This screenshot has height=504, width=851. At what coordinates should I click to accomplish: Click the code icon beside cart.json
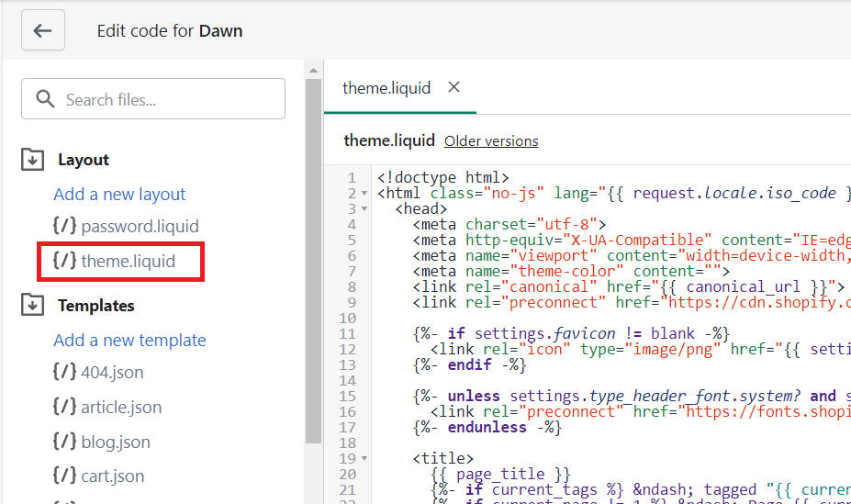64,476
